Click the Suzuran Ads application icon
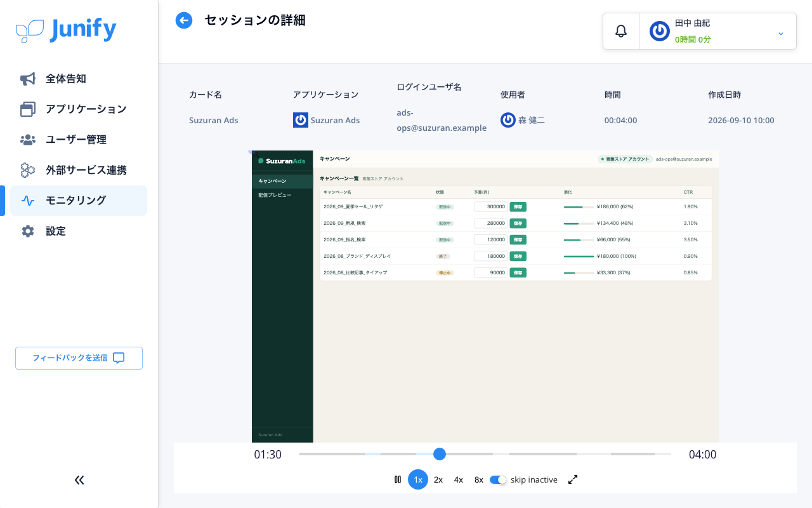The width and height of the screenshot is (812, 508). (301, 120)
